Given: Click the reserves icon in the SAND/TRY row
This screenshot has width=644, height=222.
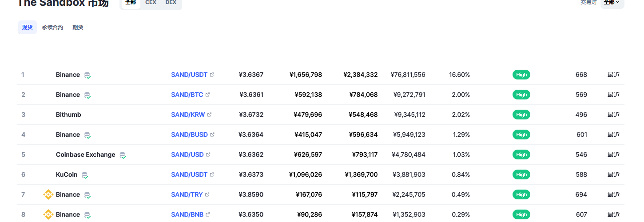Looking at the screenshot, I should pyautogui.click(x=87, y=195).
